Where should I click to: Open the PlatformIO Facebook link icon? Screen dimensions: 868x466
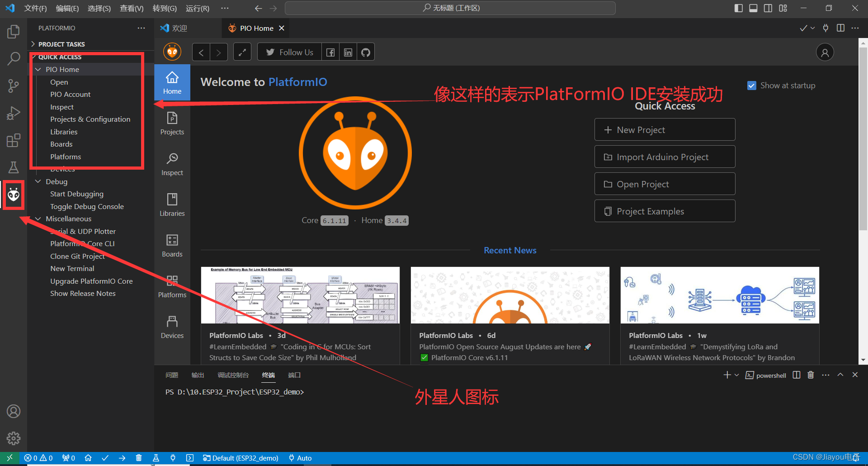tap(330, 52)
